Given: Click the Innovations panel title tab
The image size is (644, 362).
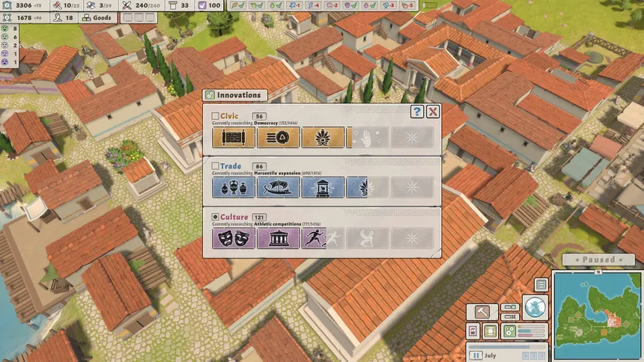Looking at the screenshot, I should click(x=234, y=95).
